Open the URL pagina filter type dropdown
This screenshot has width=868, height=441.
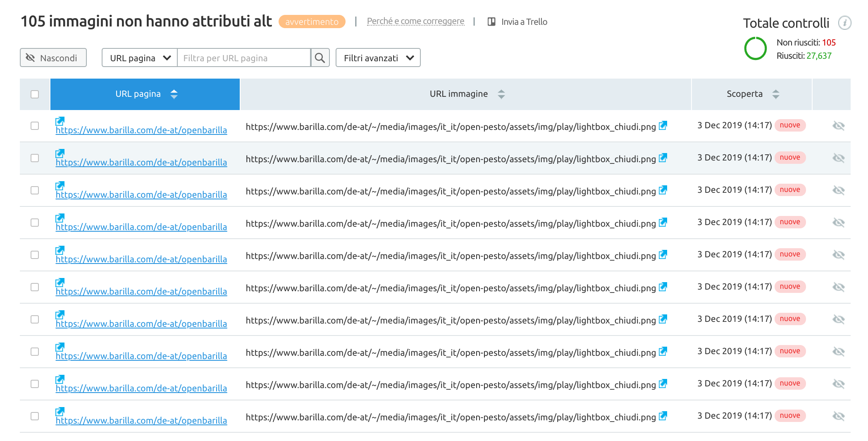click(x=140, y=58)
